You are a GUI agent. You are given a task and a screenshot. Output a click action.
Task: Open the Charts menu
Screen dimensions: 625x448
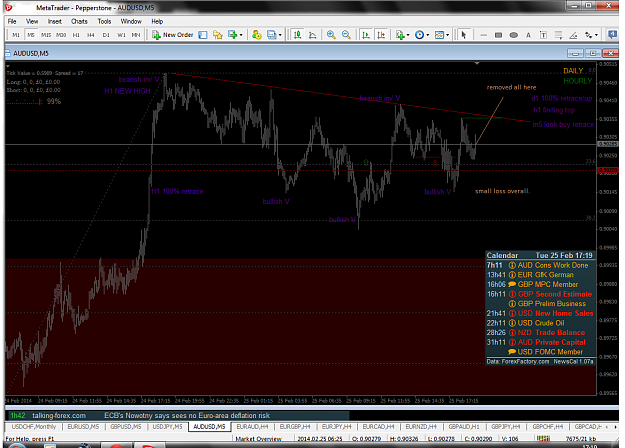tap(79, 22)
